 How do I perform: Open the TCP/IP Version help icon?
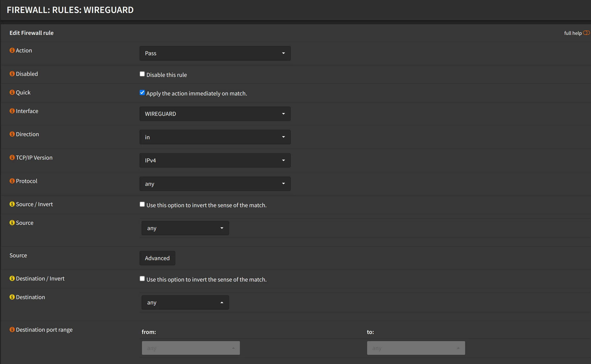click(12, 158)
